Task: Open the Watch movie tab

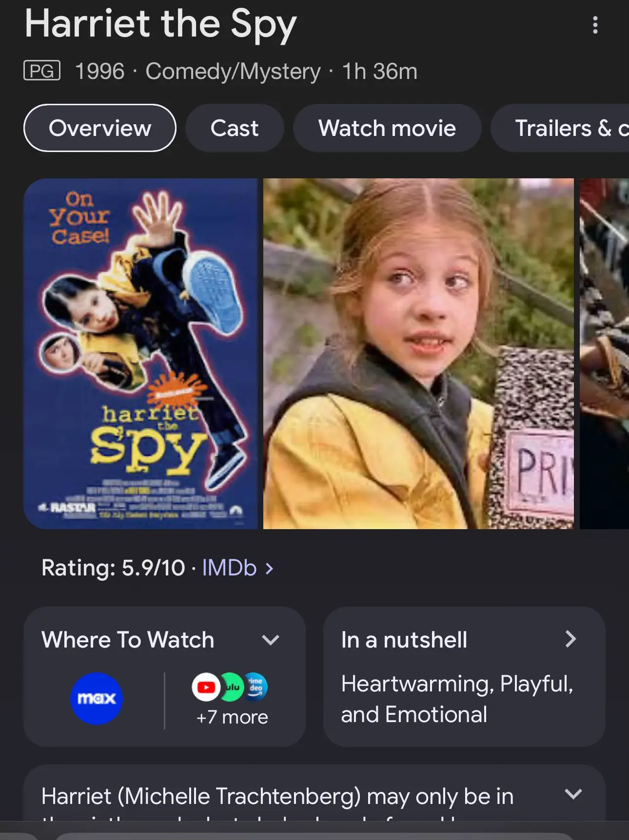Action: [x=387, y=128]
